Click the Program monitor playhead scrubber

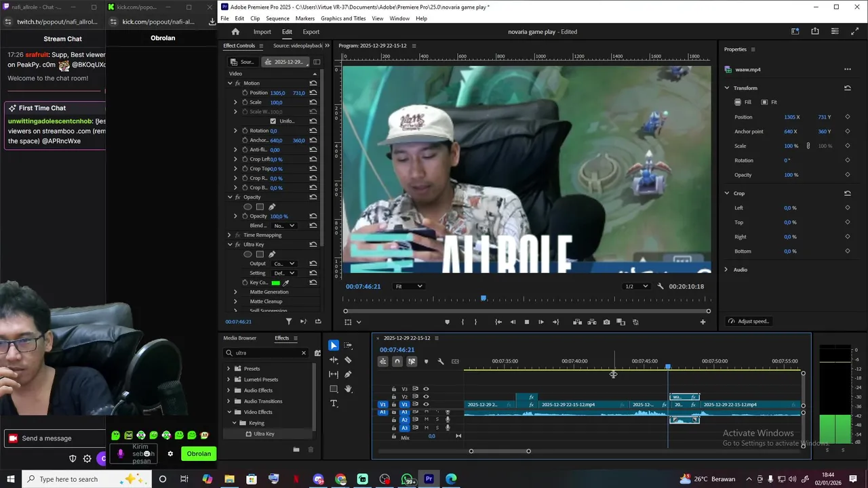[x=484, y=298]
